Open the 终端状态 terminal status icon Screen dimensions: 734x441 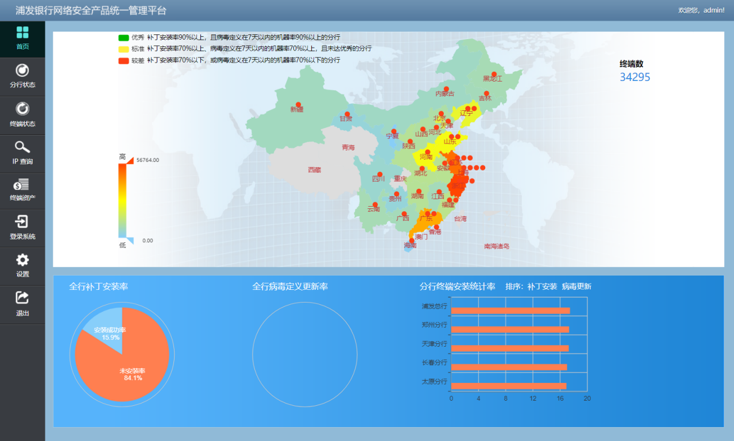click(22, 109)
